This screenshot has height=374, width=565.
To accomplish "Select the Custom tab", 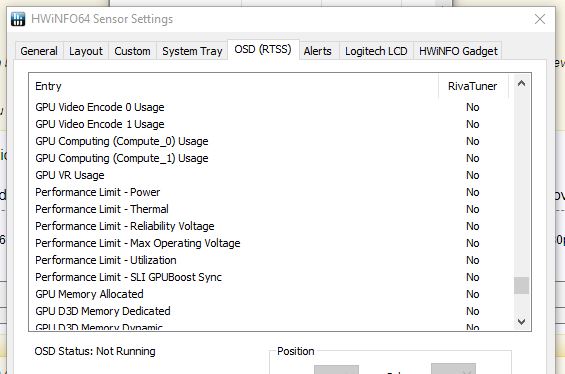I will pyautogui.click(x=132, y=51).
